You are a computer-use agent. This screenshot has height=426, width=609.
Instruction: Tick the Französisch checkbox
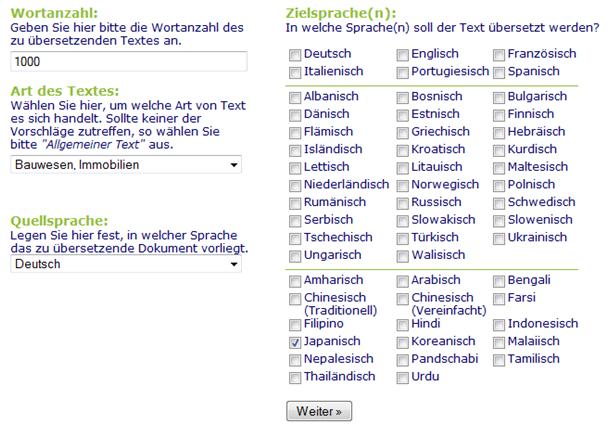click(x=499, y=55)
